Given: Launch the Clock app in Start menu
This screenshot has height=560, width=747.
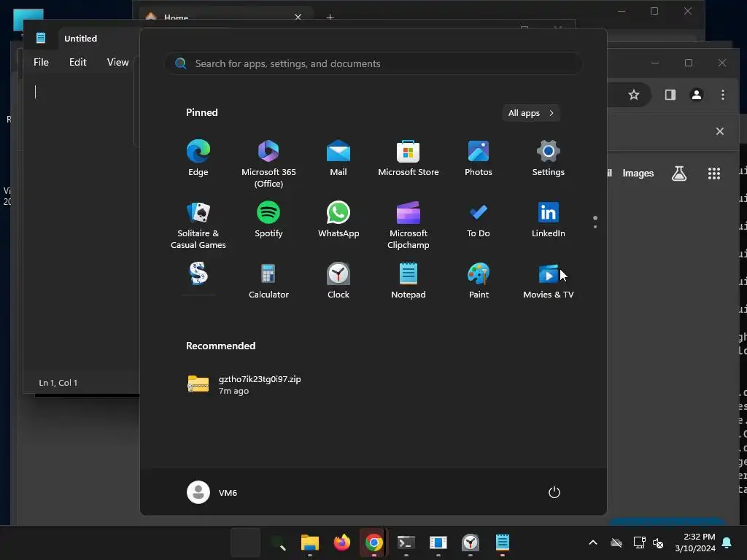Looking at the screenshot, I should click(338, 281).
